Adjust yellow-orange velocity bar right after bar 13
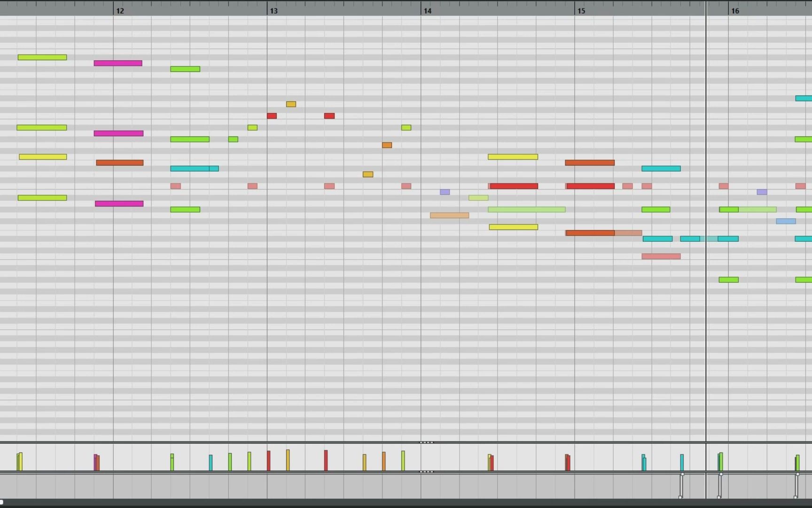The height and width of the screenshot is (508, 812). pyautogui.click(x=288, y=460)
